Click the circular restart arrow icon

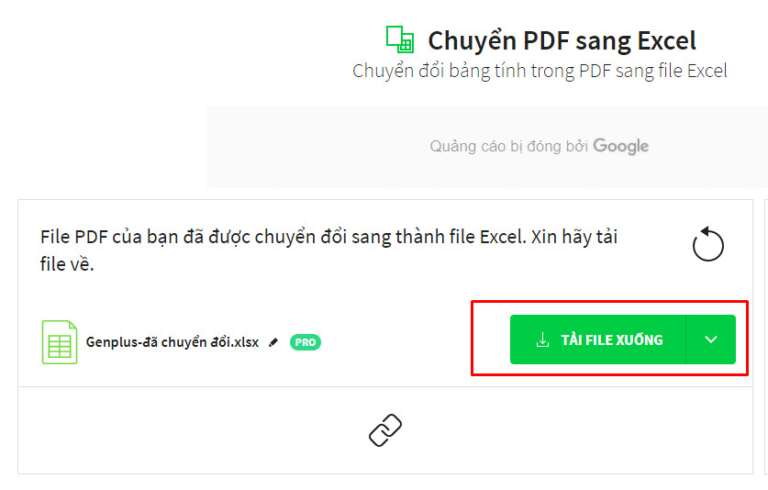708,244
